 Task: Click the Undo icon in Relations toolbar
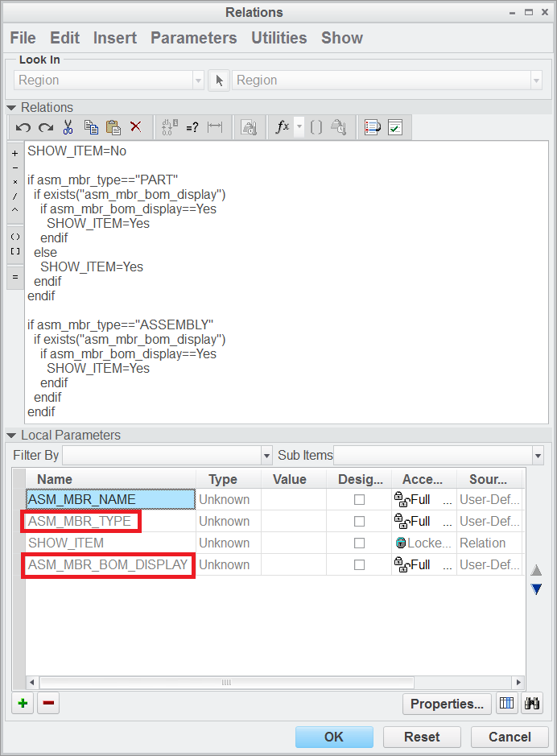(23, 127)
